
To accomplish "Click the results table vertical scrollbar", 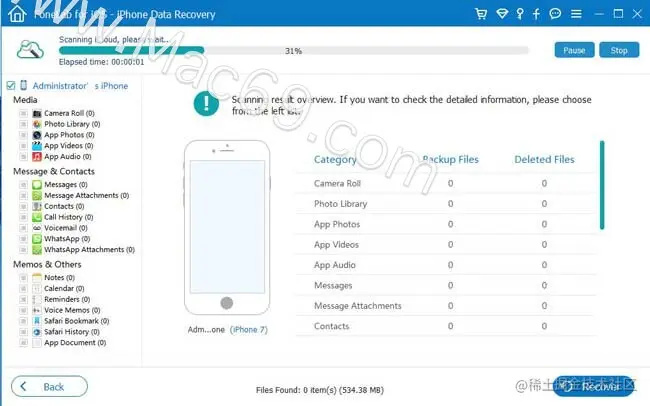I will (602, 185).
